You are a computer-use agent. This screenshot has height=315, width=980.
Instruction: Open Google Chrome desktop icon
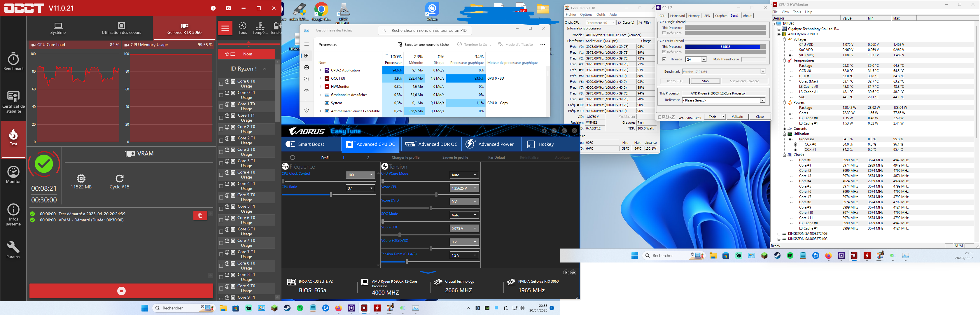point(321,11)
